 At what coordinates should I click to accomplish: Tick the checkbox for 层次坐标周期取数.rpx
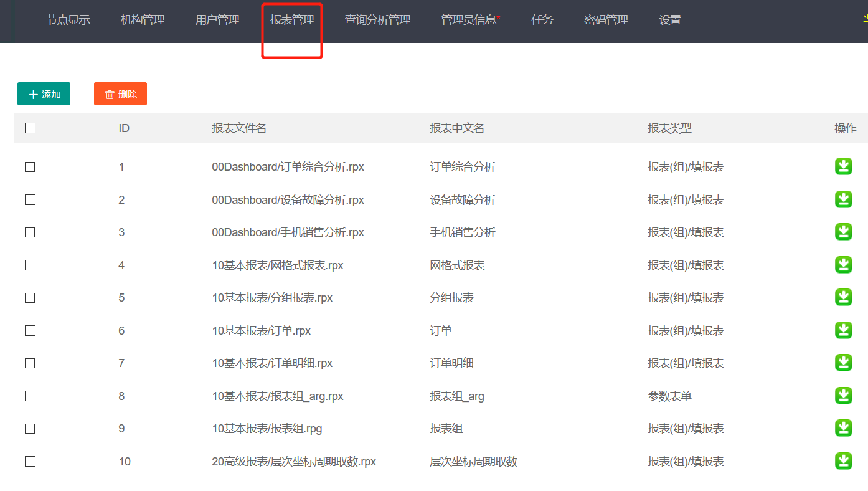click(30, 461)
